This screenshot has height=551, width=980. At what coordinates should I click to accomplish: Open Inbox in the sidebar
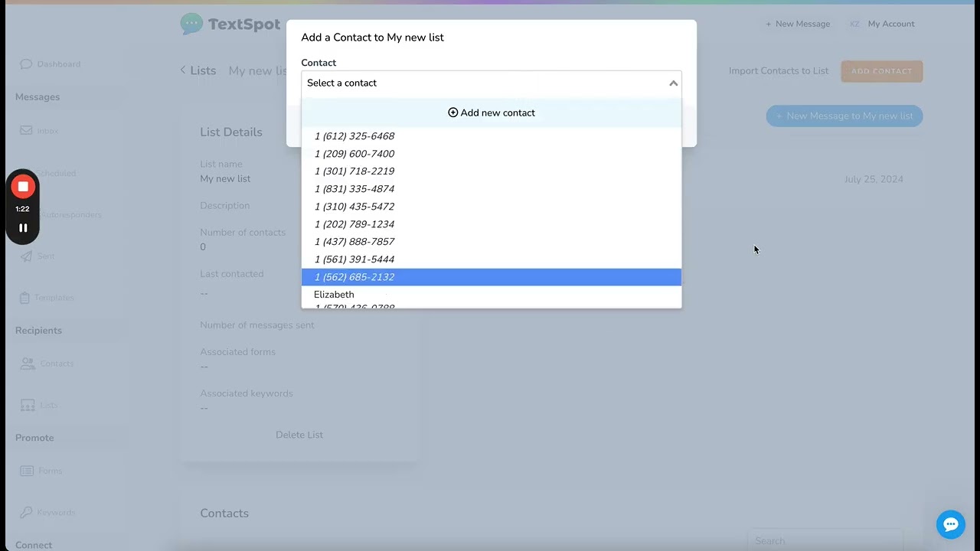coord(40,131)
